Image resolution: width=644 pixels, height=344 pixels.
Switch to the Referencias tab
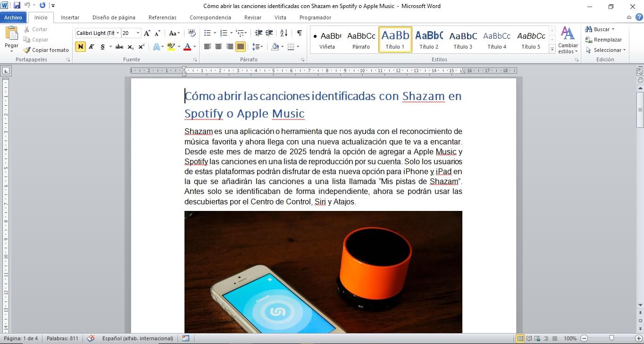162,17
